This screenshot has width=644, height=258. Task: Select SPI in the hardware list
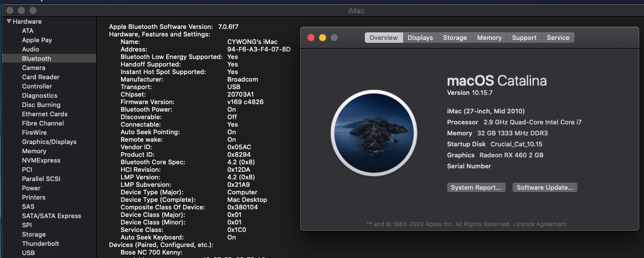tap(27, 225)
